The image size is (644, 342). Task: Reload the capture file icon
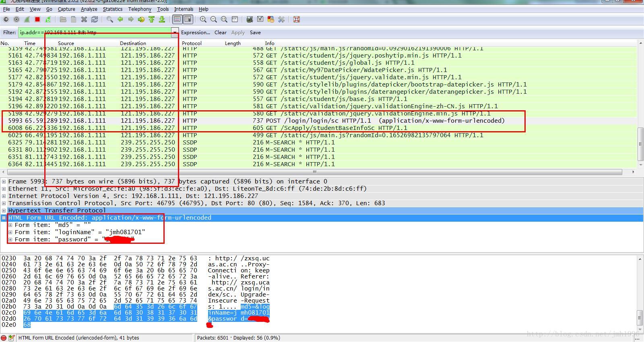pos(95,19)
